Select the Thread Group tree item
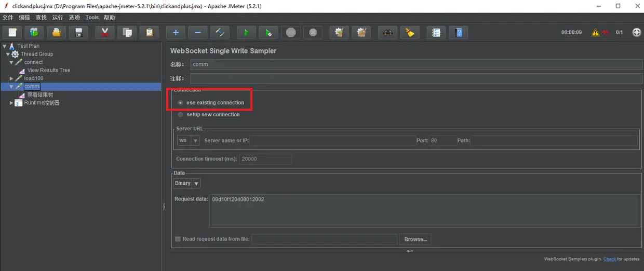The width and height of the screenshot is (644, 271). coord(37,54)
